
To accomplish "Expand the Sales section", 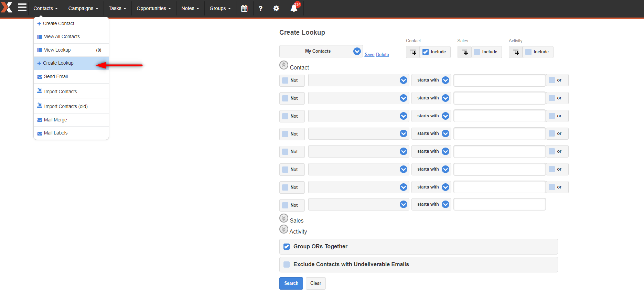I will [x=284, y=218].
